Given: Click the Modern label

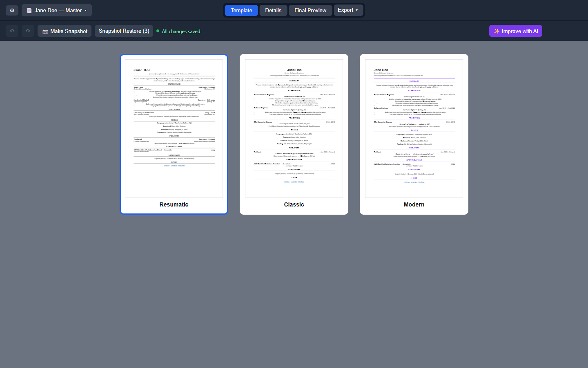Looking at the screenshot, I should pyautogui.click(x=414, y=204).
